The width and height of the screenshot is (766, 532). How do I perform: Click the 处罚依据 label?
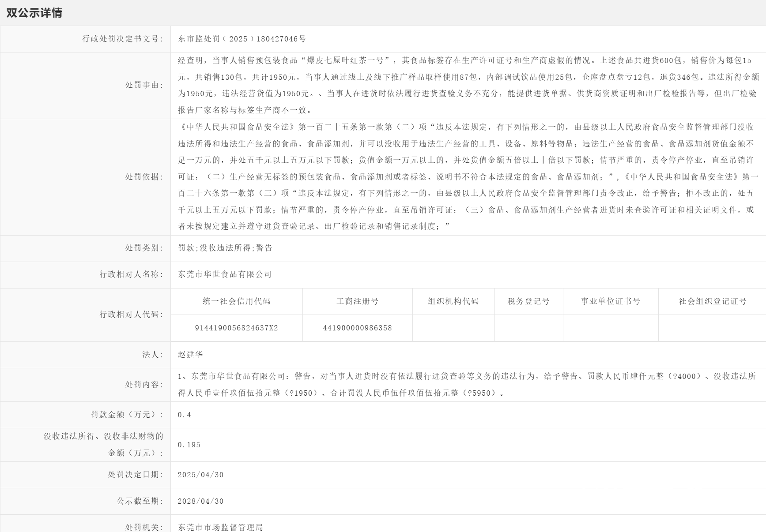pos(144,177)
